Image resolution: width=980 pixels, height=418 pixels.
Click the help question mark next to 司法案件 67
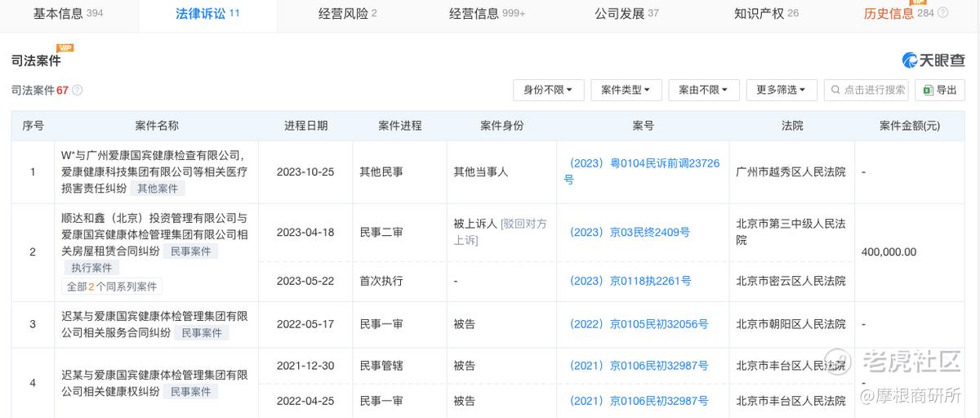click(77, 91)
